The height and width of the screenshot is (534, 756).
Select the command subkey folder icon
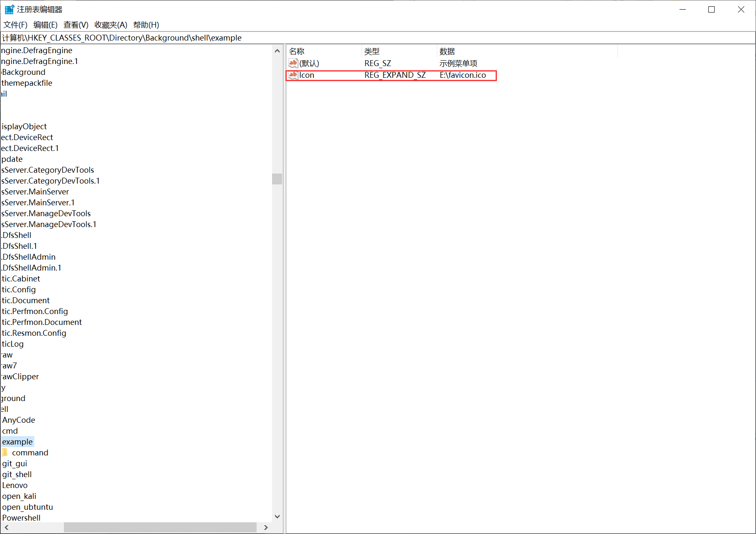click(x=5, y=452)
